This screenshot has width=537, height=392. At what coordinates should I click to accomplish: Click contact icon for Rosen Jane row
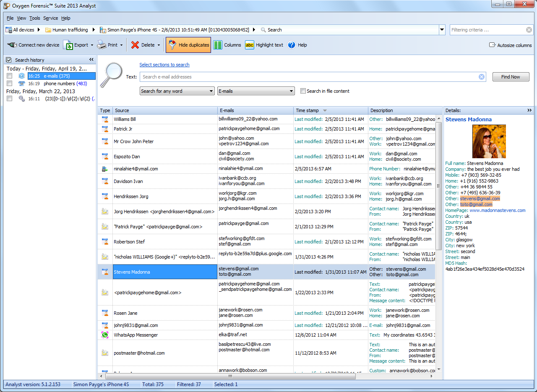pyautogui.click(x=105, y=313)
